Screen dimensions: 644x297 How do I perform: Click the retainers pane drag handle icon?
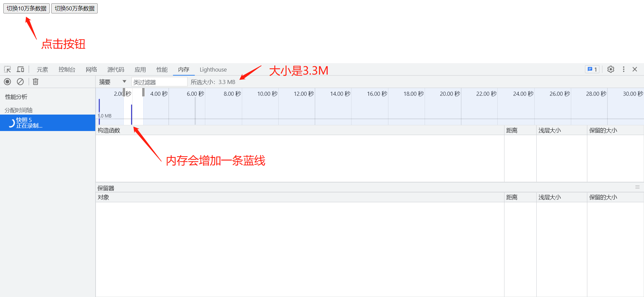tap(637, 187)
